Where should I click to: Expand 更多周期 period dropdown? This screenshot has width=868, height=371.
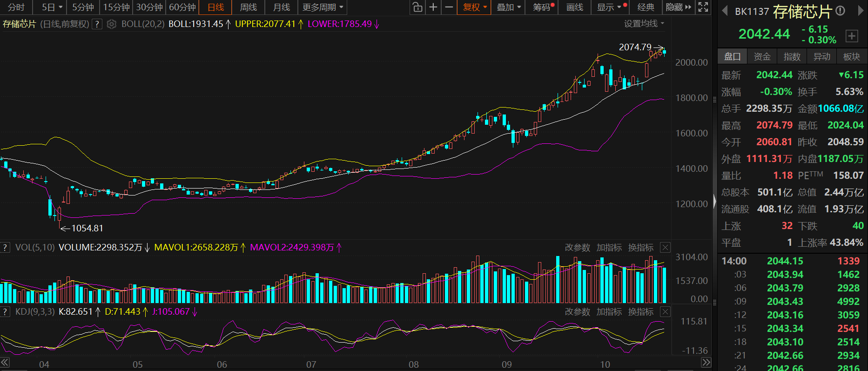coord(323,7)
